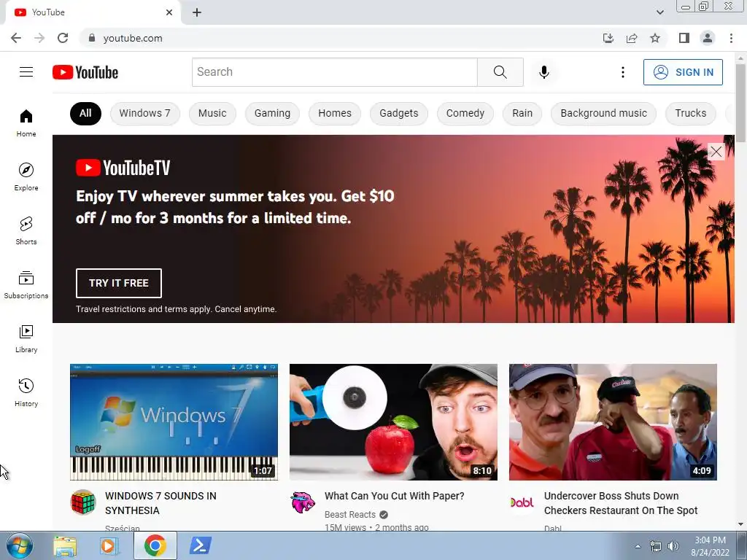Share this page icon in address bar
This screenshot has width=747, height=560.
(x=632, y=38)
